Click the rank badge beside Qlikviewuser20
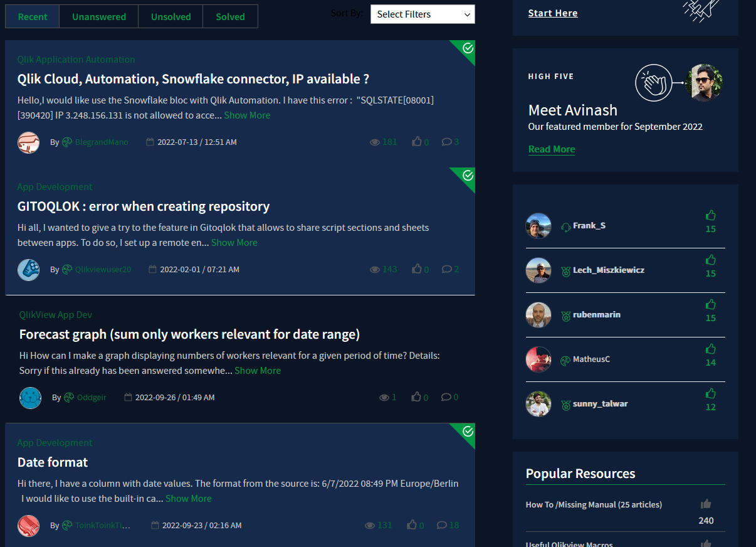This screenshot has height=547, width=756. (67, 270)
